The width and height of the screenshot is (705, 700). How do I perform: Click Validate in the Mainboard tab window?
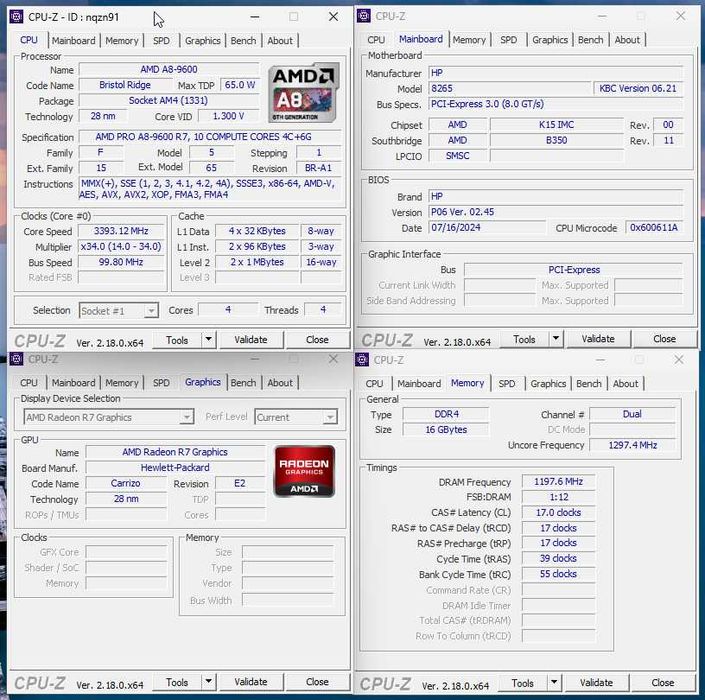[x=598, y=339]
